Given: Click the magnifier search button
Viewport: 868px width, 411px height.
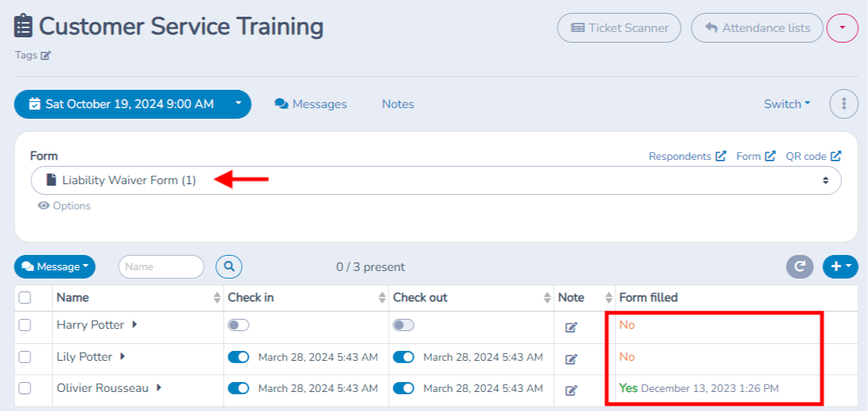Looking at the screenshot, I should pos(229,266).
